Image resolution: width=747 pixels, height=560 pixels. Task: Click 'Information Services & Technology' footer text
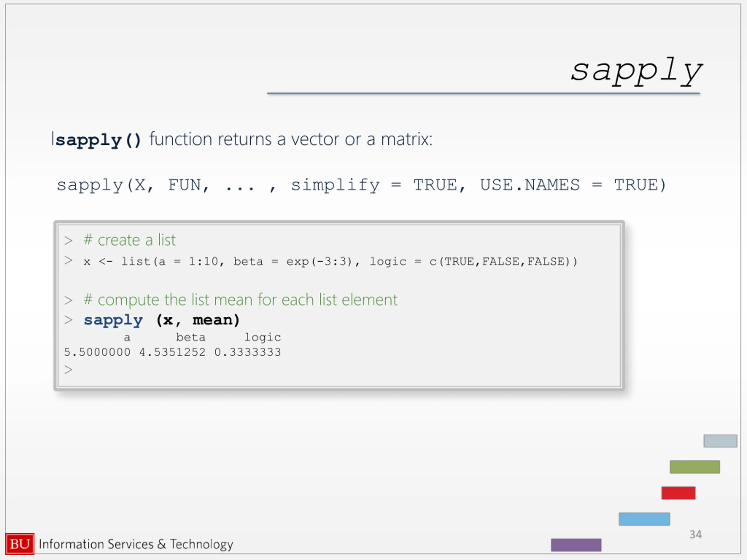(136, 544)
